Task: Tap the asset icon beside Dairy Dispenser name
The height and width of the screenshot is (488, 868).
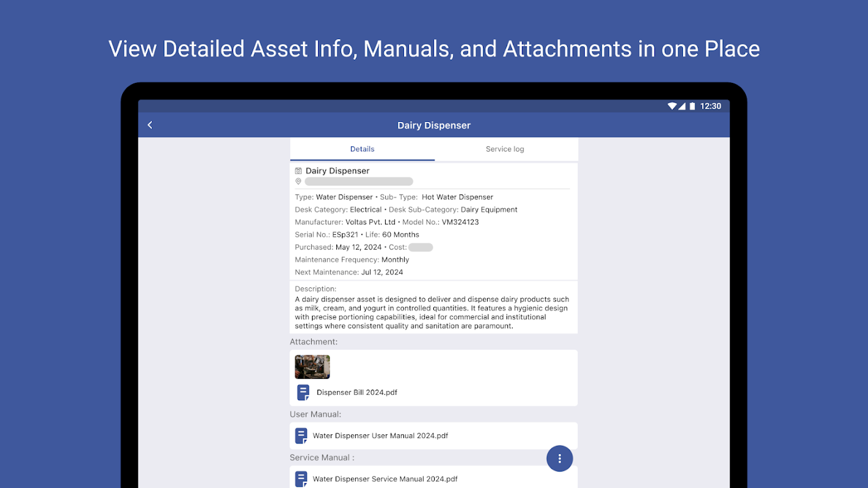Action: coord(298,171)
